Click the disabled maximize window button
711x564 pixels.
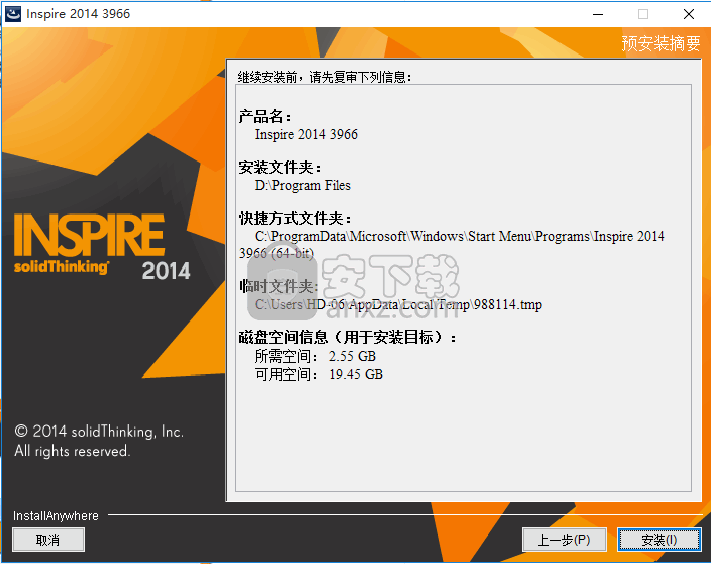pos(643,14)
